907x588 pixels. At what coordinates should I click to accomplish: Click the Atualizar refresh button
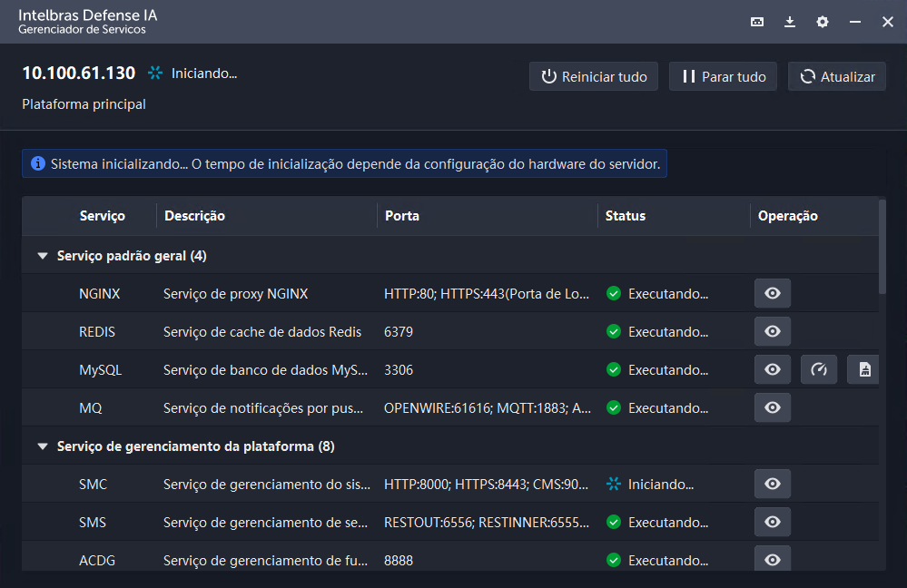[x=837, y=77]
